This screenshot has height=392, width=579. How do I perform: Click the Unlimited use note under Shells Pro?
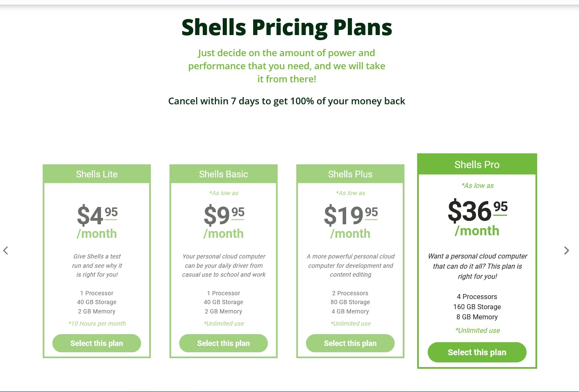point(477,330)
